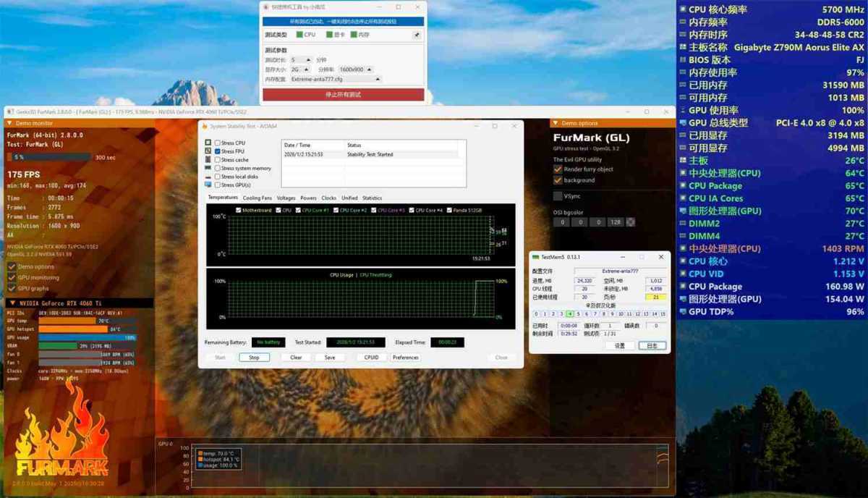
Task: Switch to the Statistics tab
Action: pos(373,198)
